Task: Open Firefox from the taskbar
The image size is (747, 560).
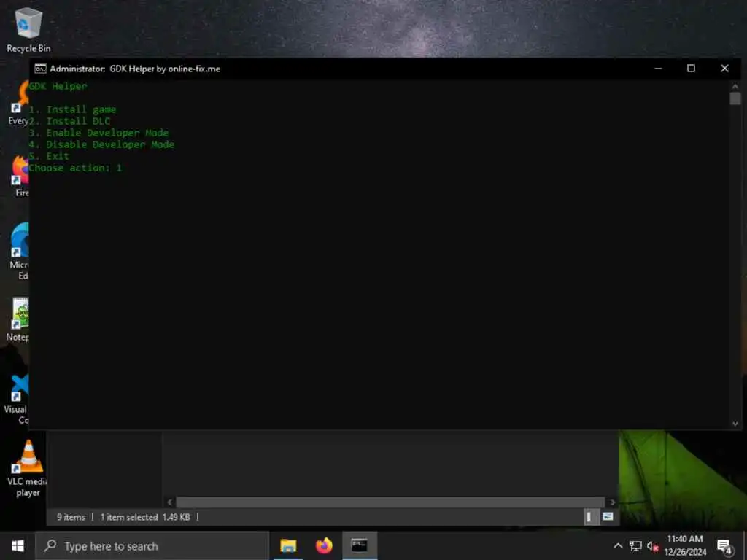Action: [x=324, y=545]
